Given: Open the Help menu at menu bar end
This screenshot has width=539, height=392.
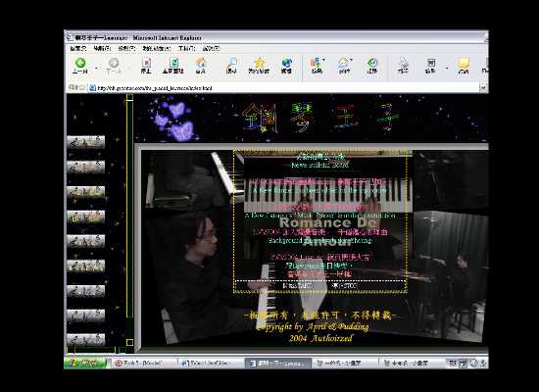Looking at the screenshot, I should 211,48.
